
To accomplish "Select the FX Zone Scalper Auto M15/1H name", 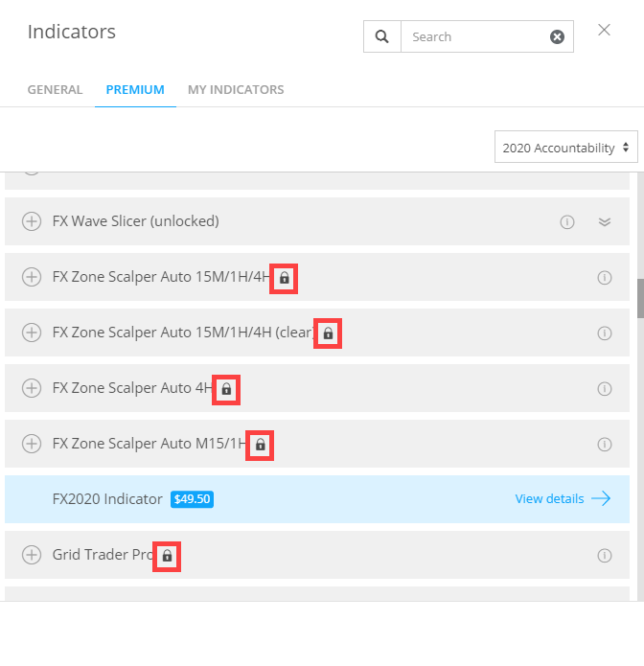I will (x=149, y=444).
